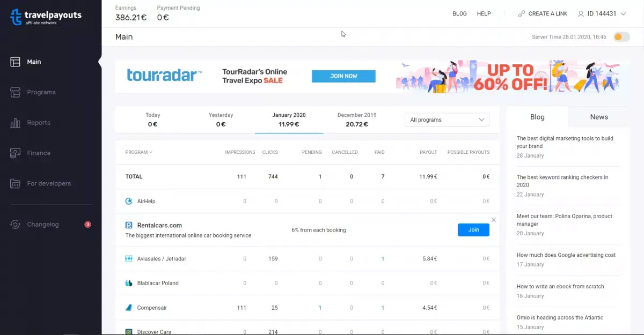This screenshot has height=335, width=644.
Task: Click the Discover Cars program icon
Action: [129, 332]
